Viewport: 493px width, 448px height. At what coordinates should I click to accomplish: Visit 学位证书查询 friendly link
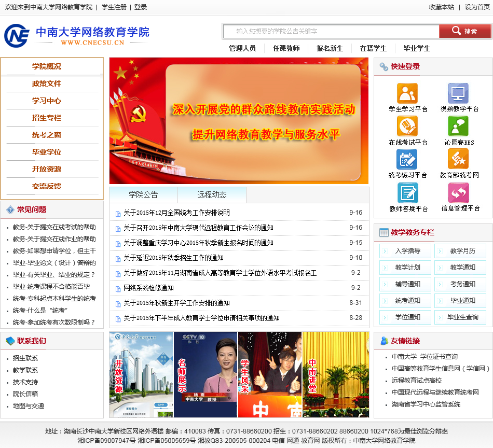pyautogui.click(x=439, y=357)
